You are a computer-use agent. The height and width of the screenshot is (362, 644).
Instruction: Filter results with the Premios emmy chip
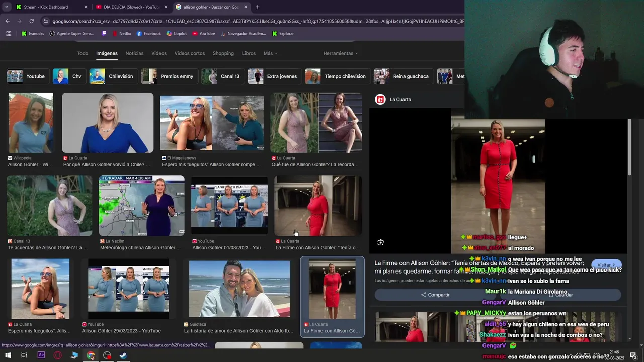coord(170,76)
